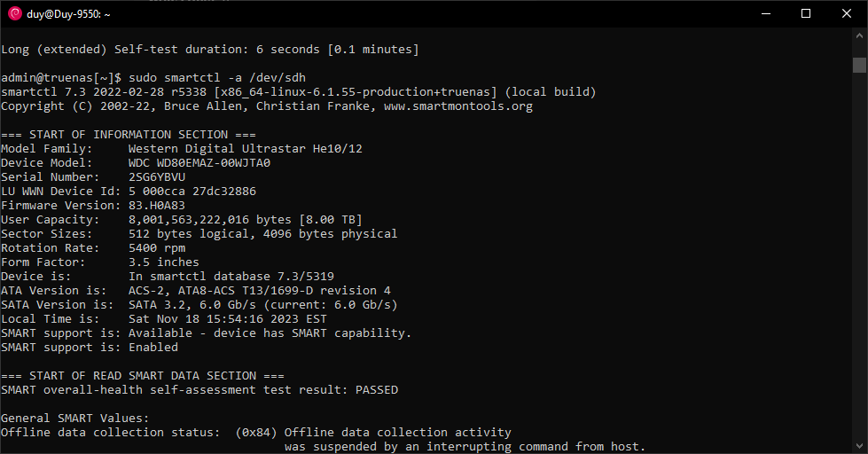This screenshot has width=868, height=454.
Task: Click the www.smartmontools.org URL text
Action: coord(457,106)
